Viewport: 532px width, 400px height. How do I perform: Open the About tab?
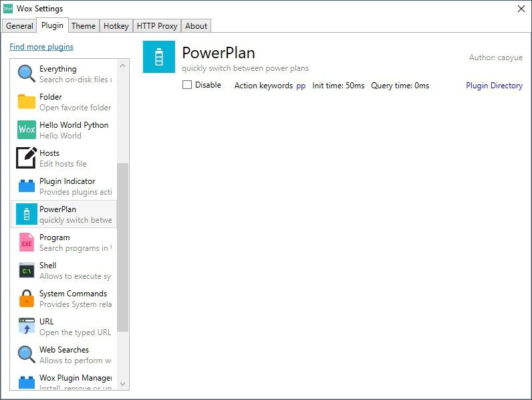[196, 26]
